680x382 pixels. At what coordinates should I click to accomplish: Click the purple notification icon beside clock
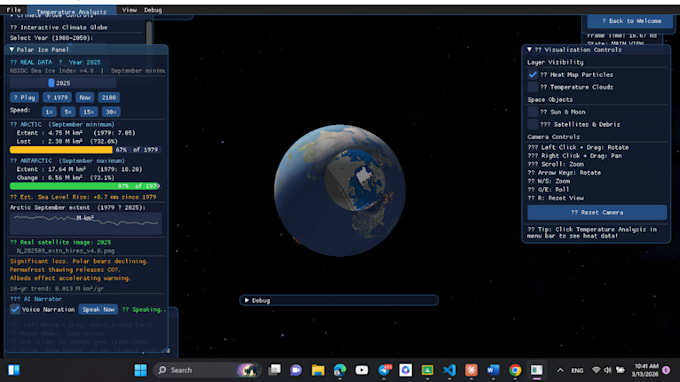667,370
